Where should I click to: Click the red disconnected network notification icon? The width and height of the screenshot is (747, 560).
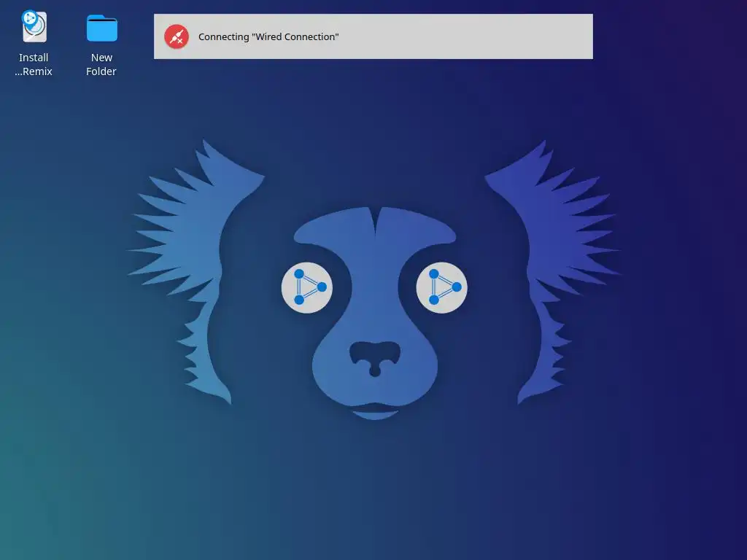(x=177, y=36)
